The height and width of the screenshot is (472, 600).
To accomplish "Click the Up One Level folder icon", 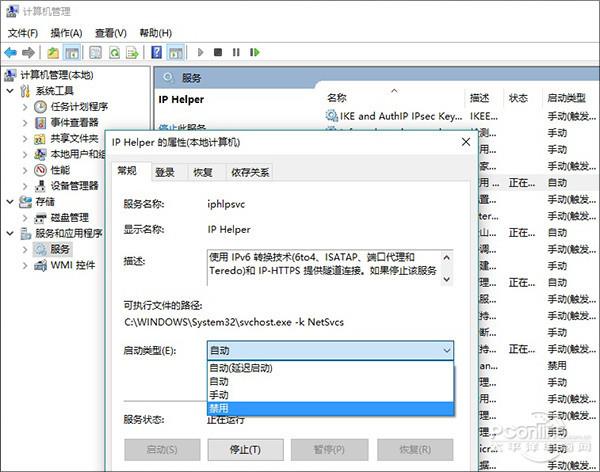I will (53, 52).
